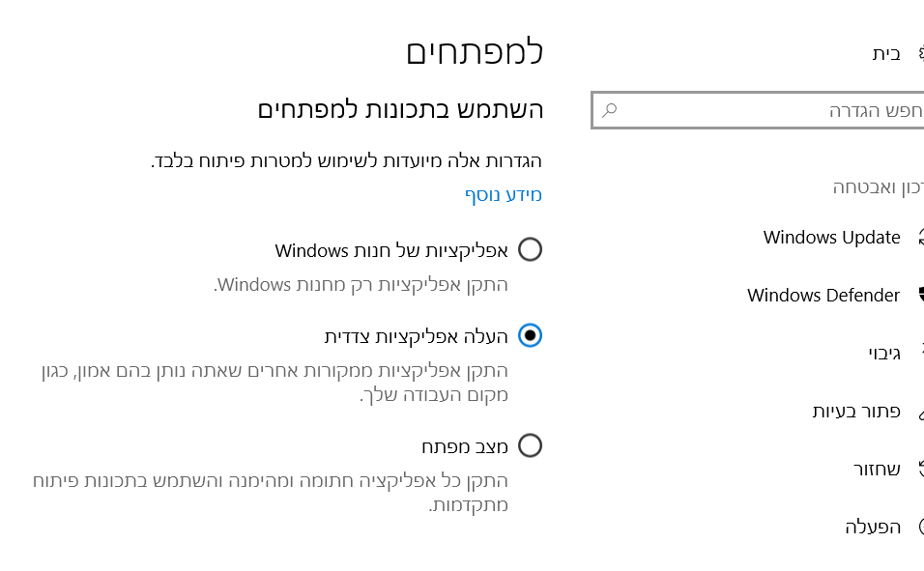Viewport: 924px width, 571px height.
Task: Click the Windows Update refresh icon
Action: [x=920, y=237]
